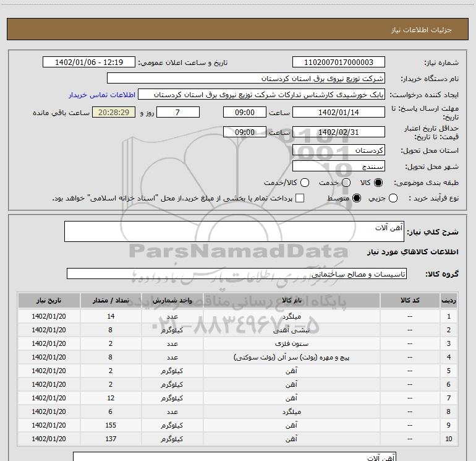Screen dimensions: 476x461
Task: Click the remaining time countdown 20:28:29
Action: [x=114, y=113]
